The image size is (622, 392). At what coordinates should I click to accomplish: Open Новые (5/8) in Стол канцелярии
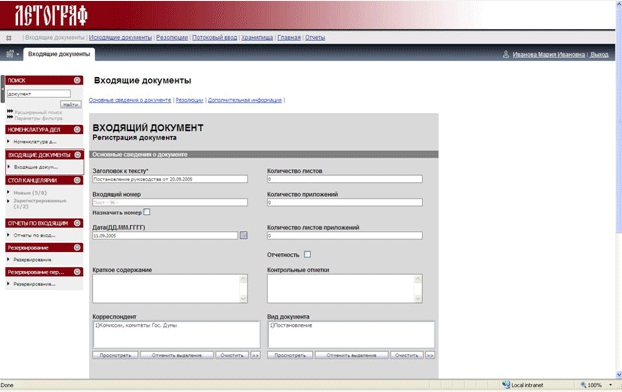pyautogui.click(x=30, y=193)
